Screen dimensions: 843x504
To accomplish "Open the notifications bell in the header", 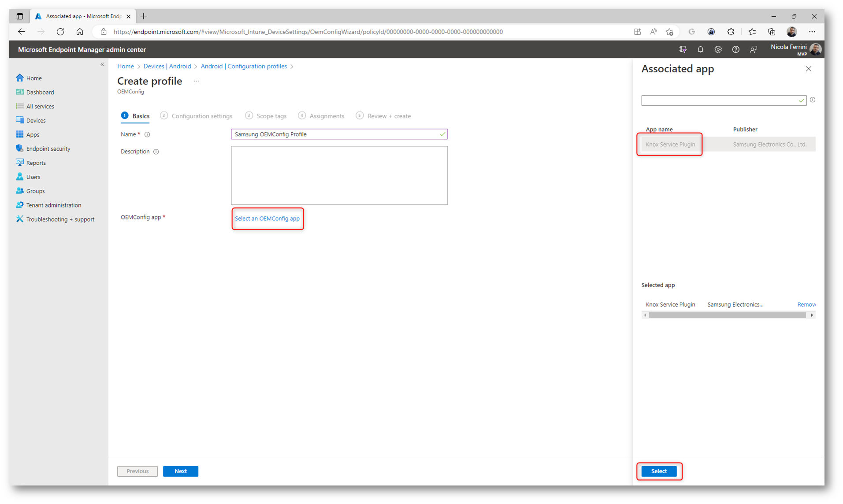I will (700, 49).
